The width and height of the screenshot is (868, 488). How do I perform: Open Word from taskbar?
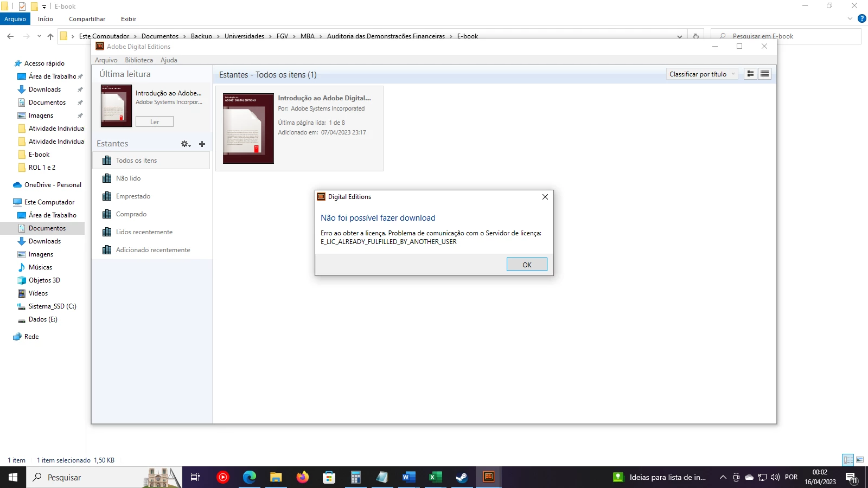(409, 477)
